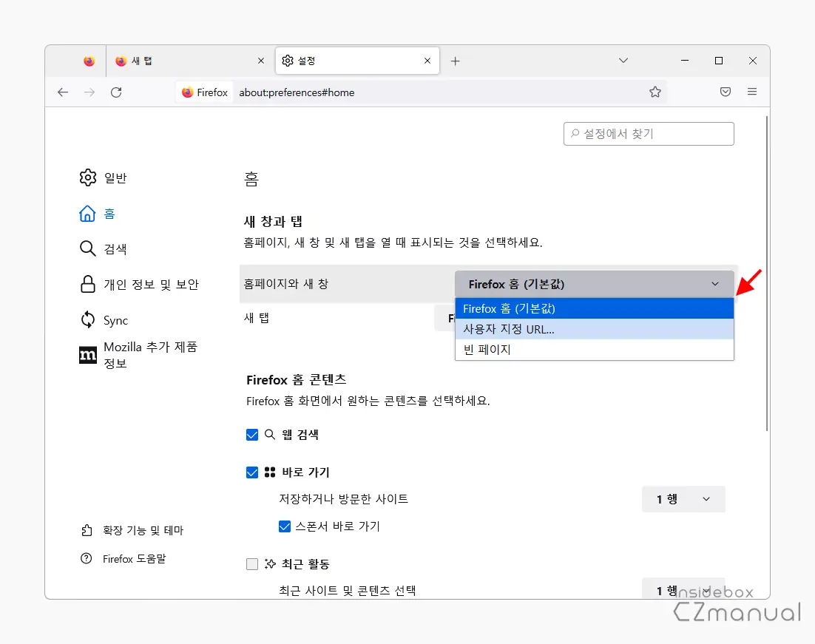Enable the 최근 활동 checkbox

[252, 564]
